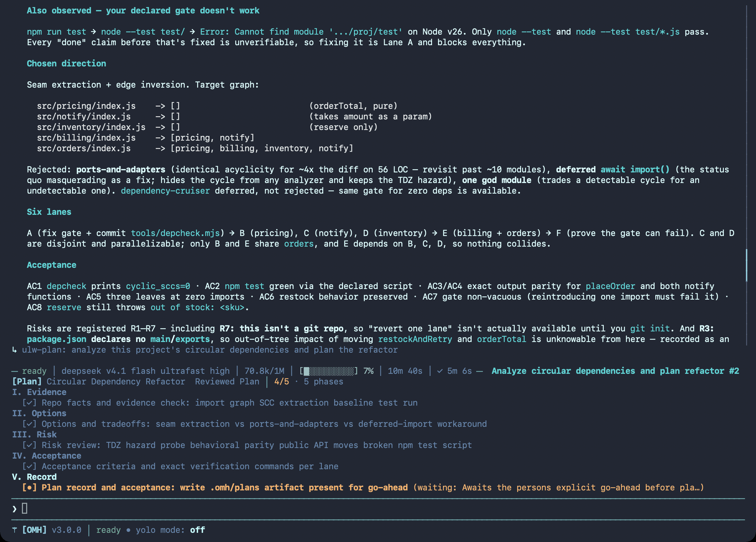Focus the command prompt input line
The height and width of the screenshot is (542, 756).
click(378, 509)
